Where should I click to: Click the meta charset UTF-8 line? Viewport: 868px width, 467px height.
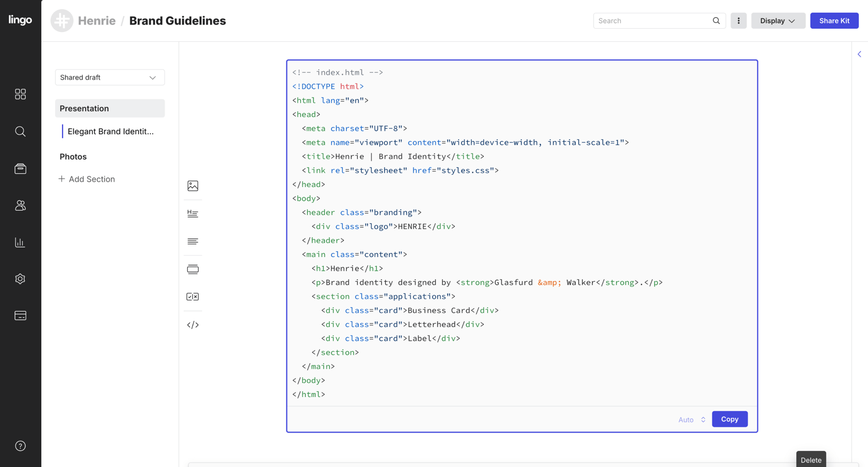point(354,129)
